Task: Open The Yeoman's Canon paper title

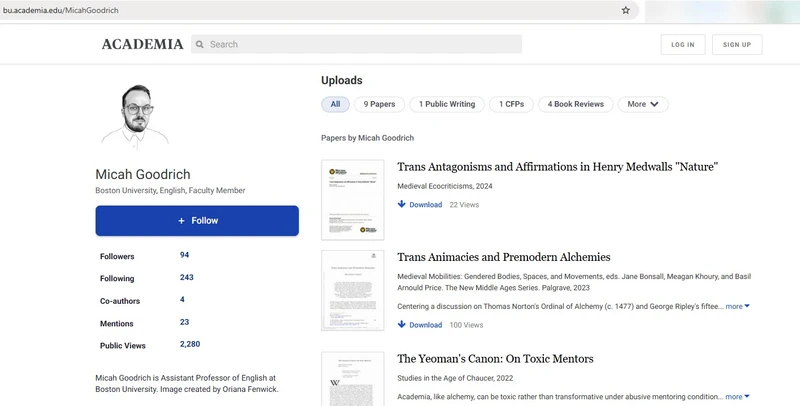Action: click(x=495, y=359)
